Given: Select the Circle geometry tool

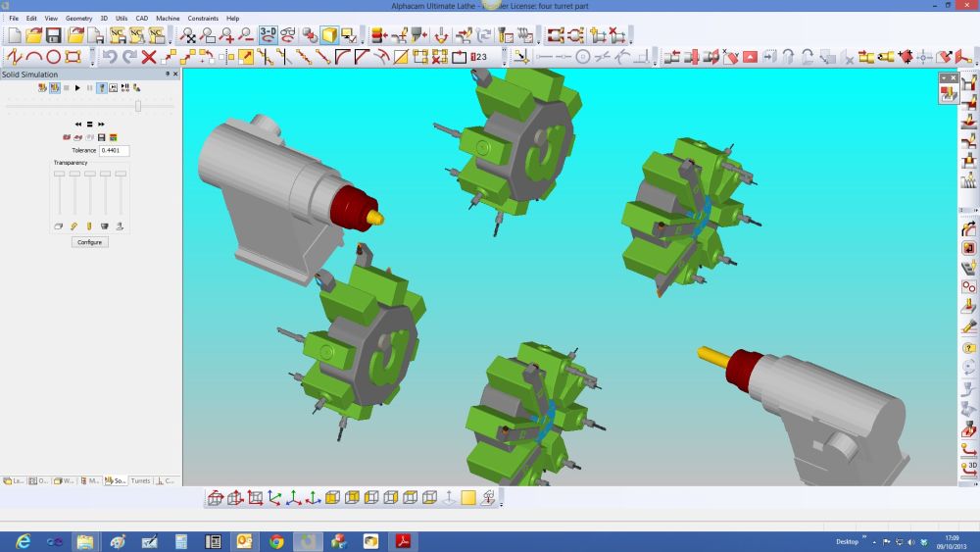Looking at the screenshot, I should (x=54, y=57).
